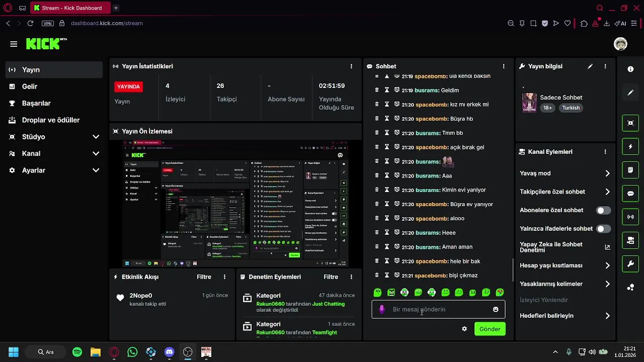Click the Opera downloads icon
644x362 pixels.
pos(607,23)
